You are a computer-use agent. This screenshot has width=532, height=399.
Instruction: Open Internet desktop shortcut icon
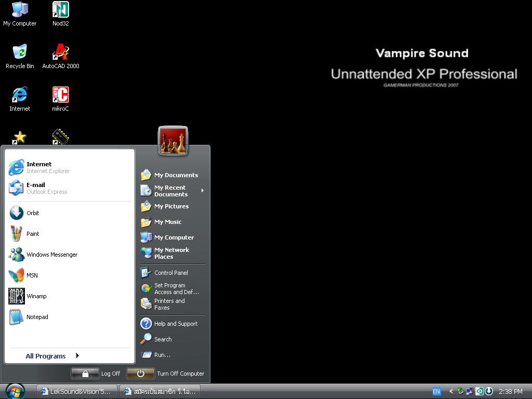tap(20, 99)
